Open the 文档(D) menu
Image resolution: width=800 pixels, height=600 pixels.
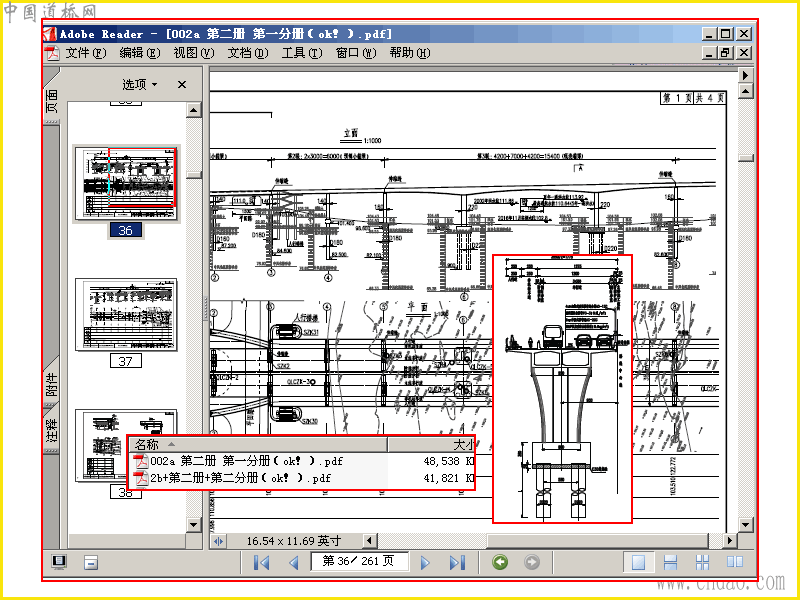tap(247, 53)
